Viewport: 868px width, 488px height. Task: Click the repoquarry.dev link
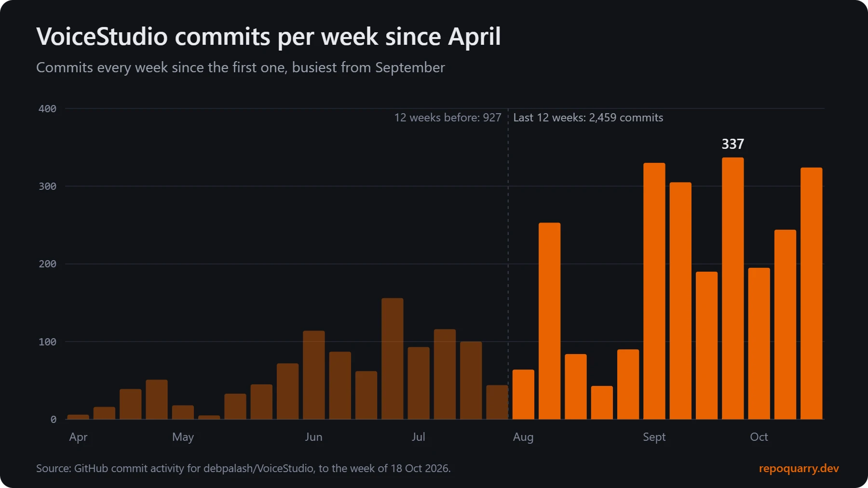point(799,468)
